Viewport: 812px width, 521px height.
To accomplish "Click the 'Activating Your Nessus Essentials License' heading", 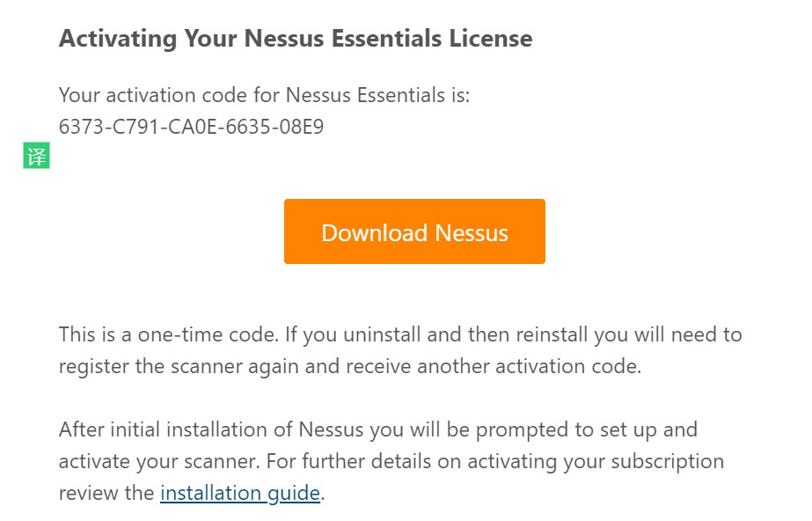I will pos(296,39).
